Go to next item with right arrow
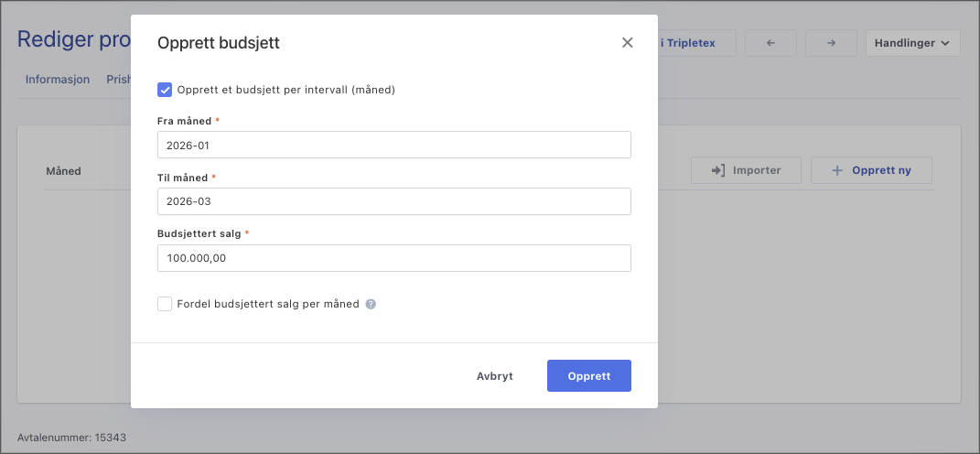The image size is (980, 454). 831,43
